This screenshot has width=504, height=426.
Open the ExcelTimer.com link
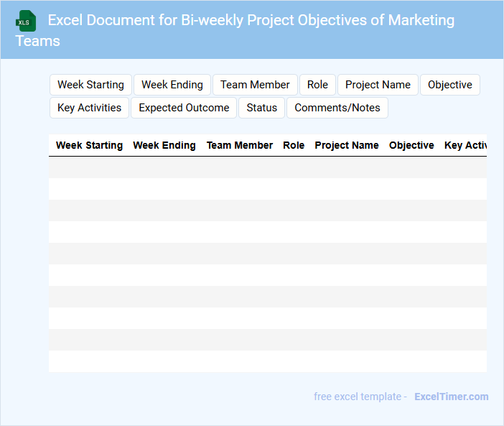pyautogui.click(x=452, y=397)
